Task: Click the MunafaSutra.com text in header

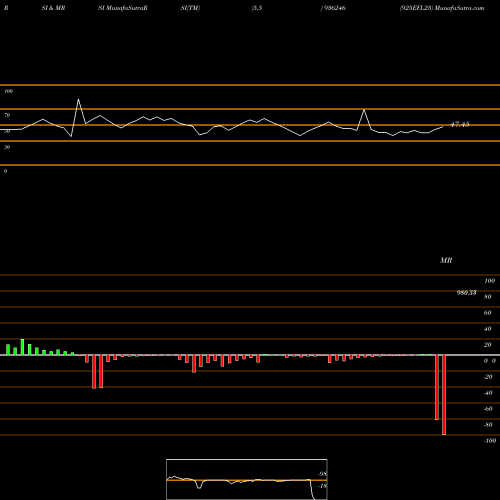Action: coord(459,8)
